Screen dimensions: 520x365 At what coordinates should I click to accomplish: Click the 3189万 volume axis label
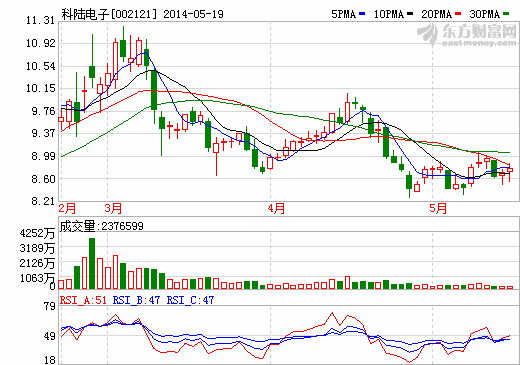37,248
